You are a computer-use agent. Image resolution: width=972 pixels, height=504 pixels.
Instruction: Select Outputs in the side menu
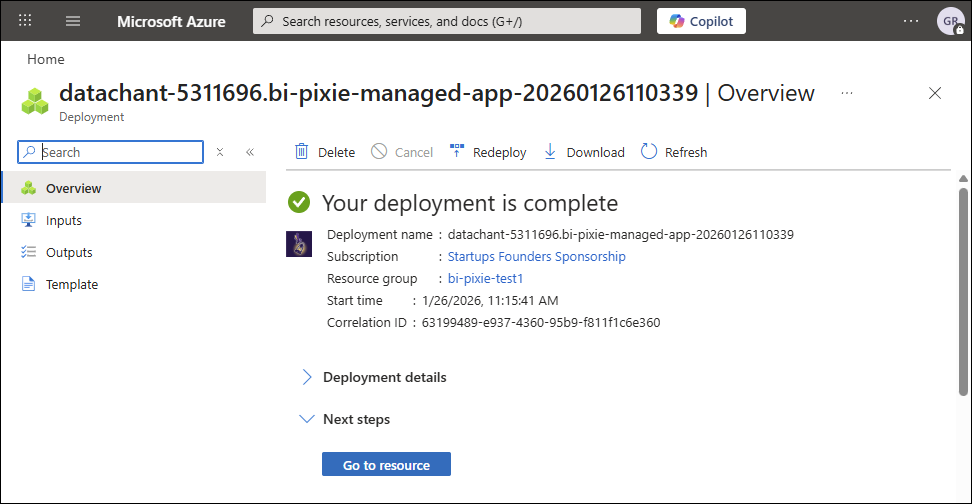(x=69, y=252)
